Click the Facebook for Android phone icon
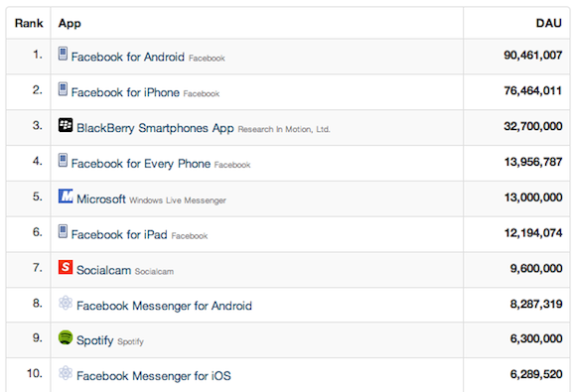Viewport: 576px width, 392px height. tap(63, 54)
